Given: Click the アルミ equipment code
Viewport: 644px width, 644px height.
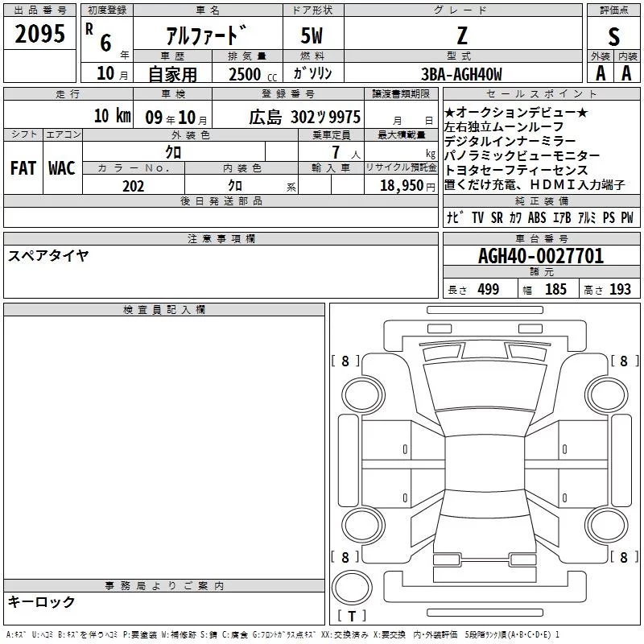Looking at the screenshot, I should click(x=587, y=217).
